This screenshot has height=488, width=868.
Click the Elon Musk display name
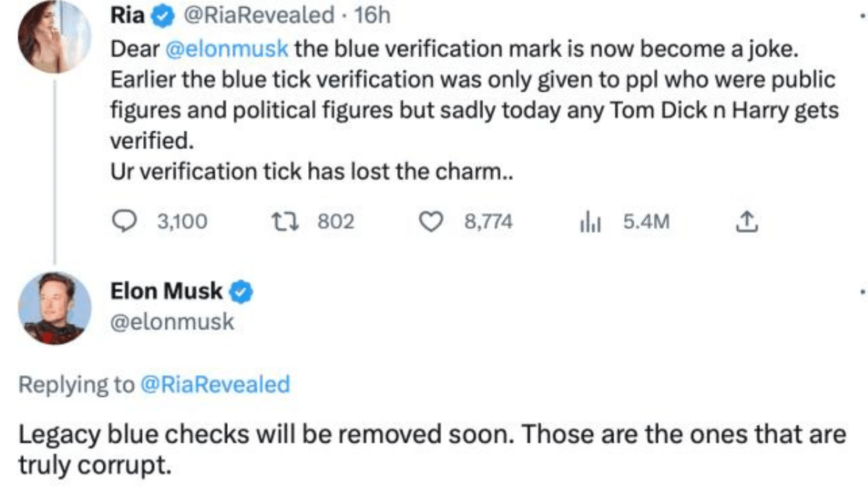(167, 291)
